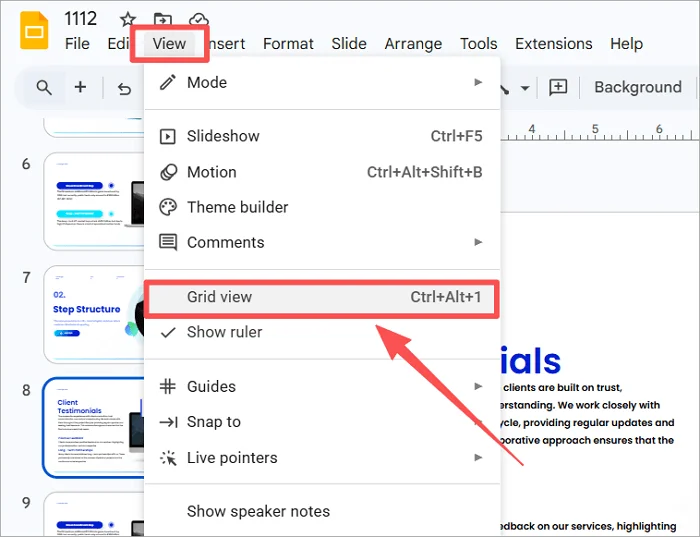Viewport: 700px width, 537px height.
Task: Open the File menu
Action: click(x=77, y=44)
